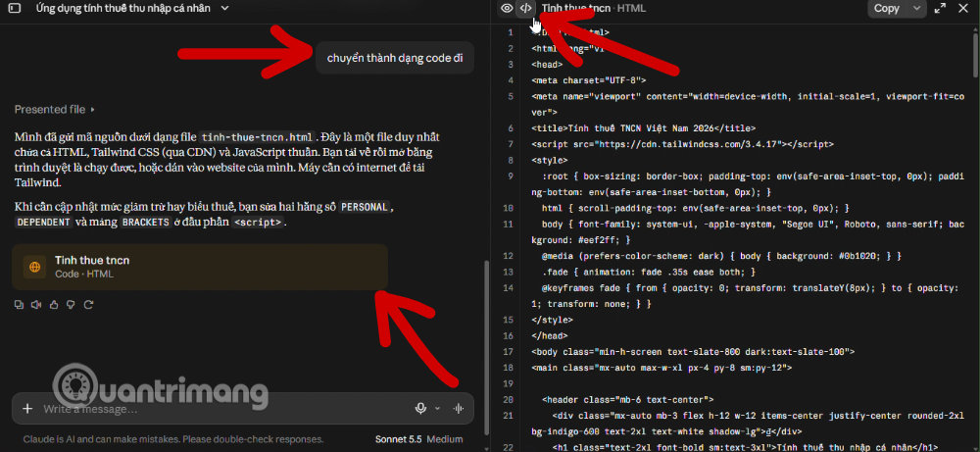
Task: Click the header class mb-6 line
Action: (x=627, y=399)
